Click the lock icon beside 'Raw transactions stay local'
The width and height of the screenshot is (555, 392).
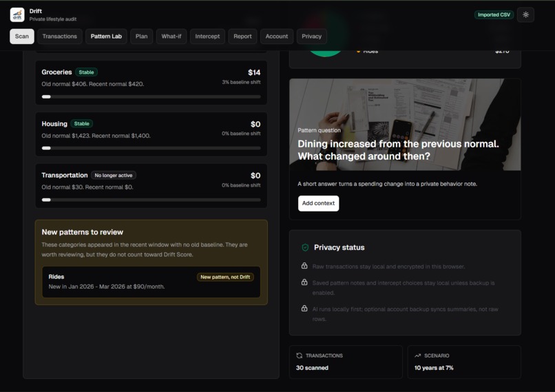pyautogui.click(x=304, y=266)
